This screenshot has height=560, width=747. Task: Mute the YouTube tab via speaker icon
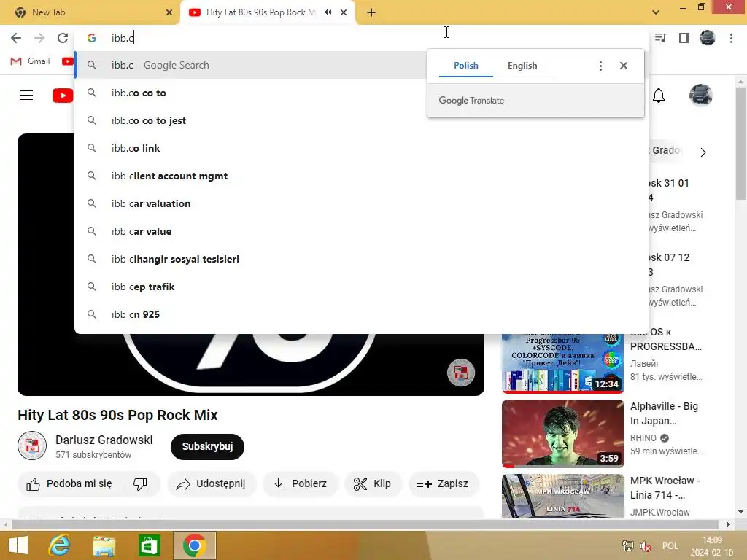pyautogui.click(x=328, y=12)
